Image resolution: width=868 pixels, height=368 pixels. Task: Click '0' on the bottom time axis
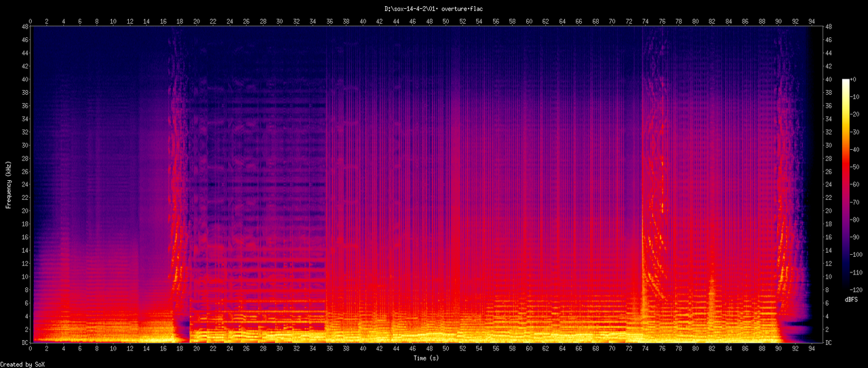(x=31, y=350)
